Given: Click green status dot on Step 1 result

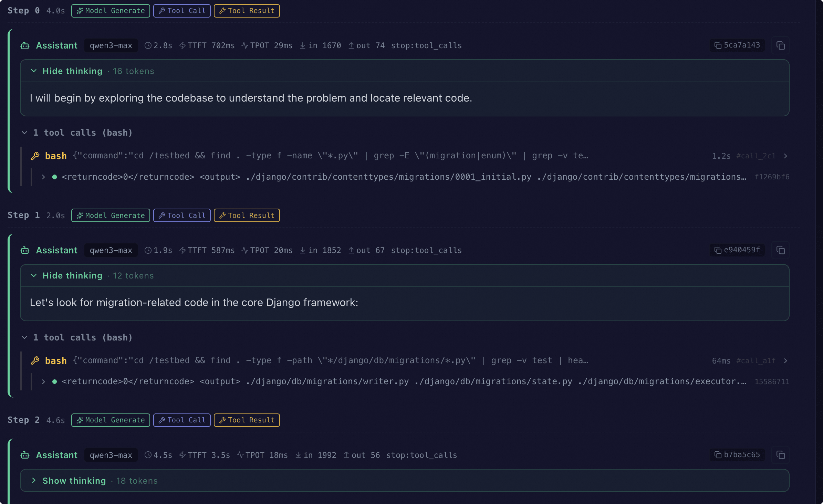Looking at the screenshot, I should pos(54,381).
